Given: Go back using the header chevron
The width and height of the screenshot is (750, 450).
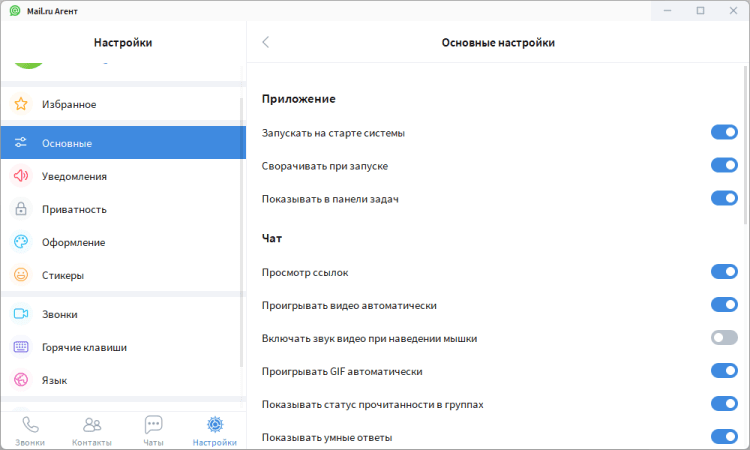Looking at the screenshot, I should click(x=265, y=42).
